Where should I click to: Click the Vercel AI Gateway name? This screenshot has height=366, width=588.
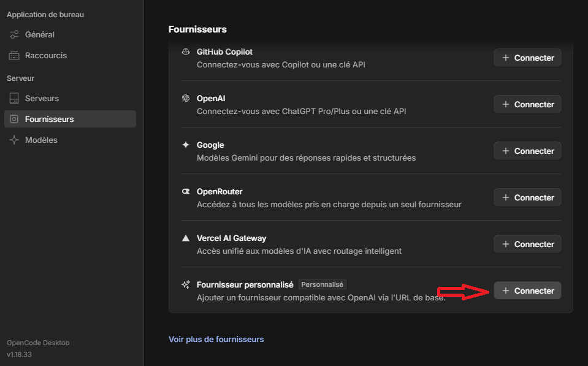coord(231,238)
